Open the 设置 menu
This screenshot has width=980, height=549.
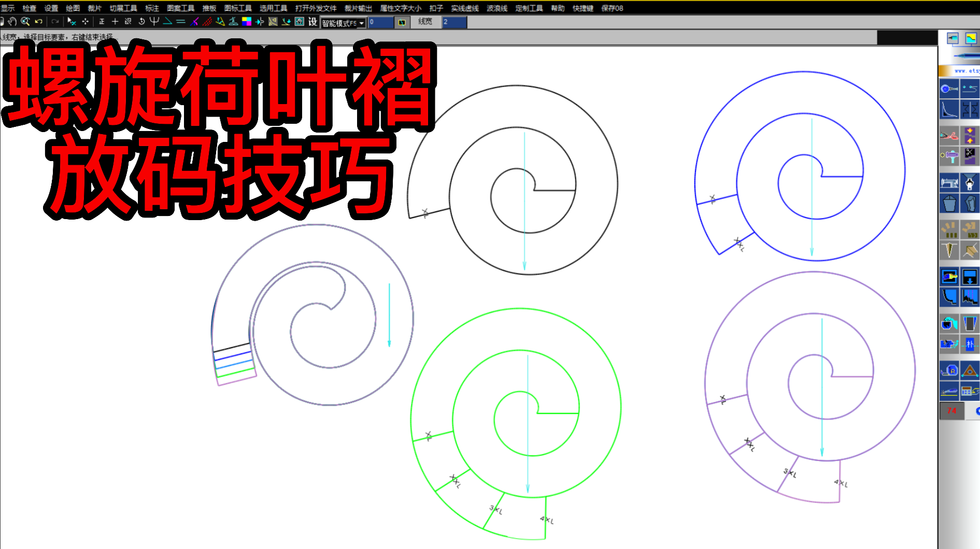pos(51,8)
